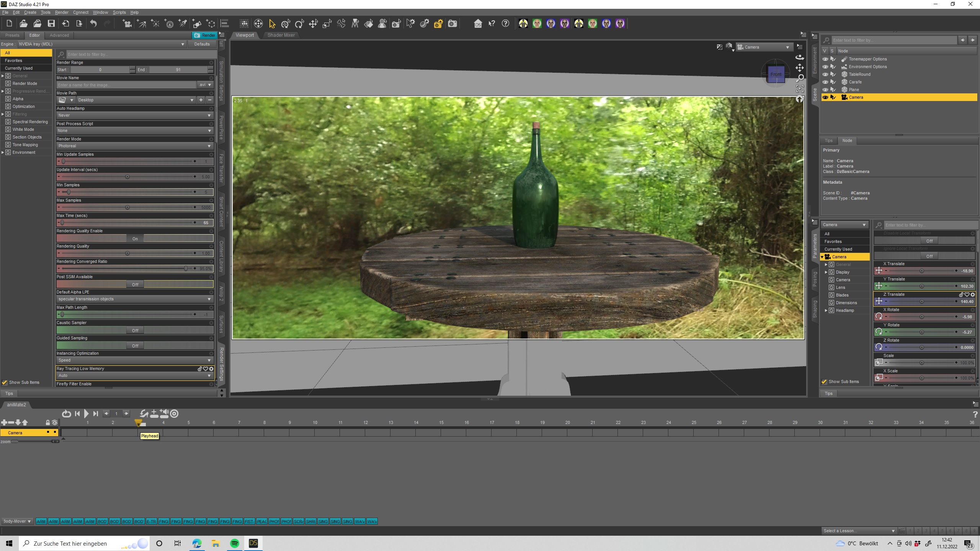Toggle Caustic Sampler Off switch

point(135,330)
